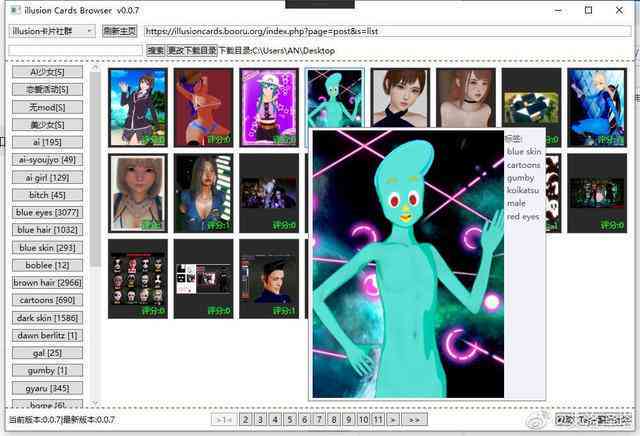Select the cartoons [690] tag

point(47,300)
